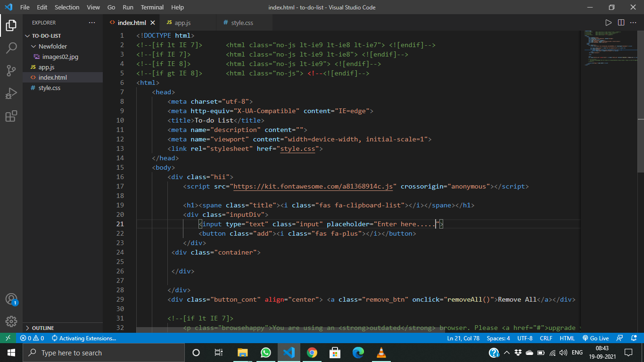This screenshot has width=644, height=362.
Task: Click the horizontal editor scrollbar
Action: [291, 329]
